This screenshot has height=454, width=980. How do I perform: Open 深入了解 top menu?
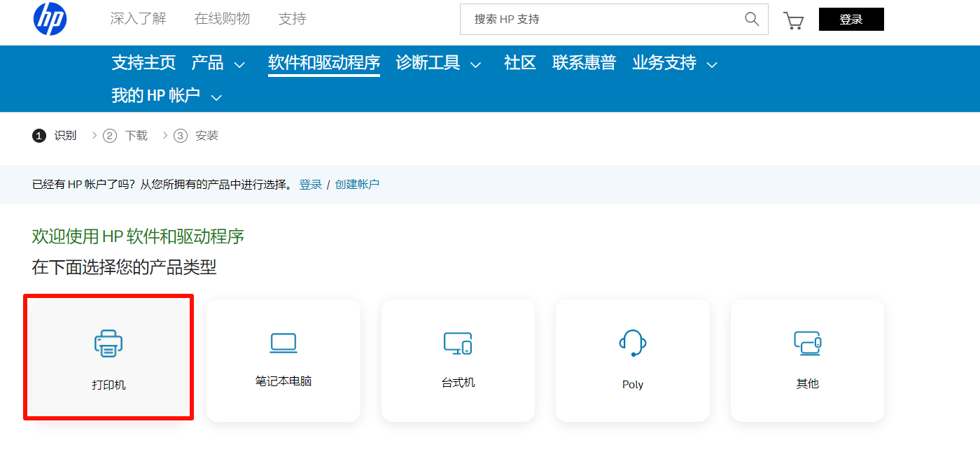[x=138, y=19]
